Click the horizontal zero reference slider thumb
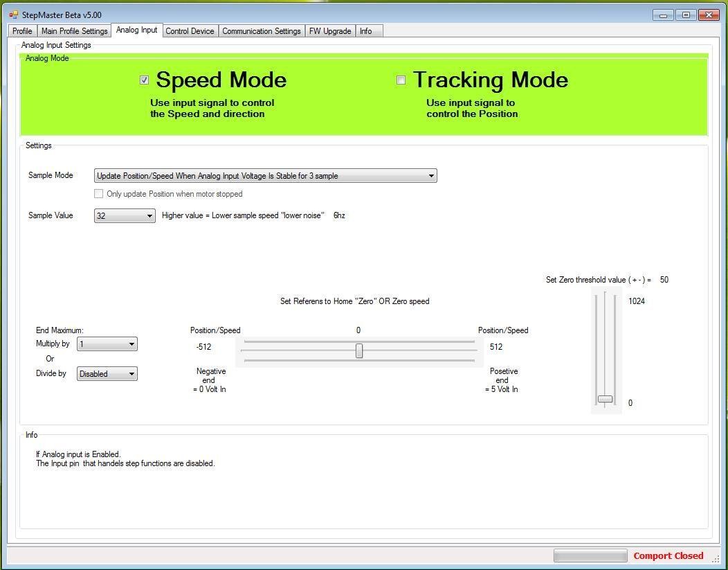Image resolution: width=728 pixels, height=570 pixels. click(x=359, y=351)
